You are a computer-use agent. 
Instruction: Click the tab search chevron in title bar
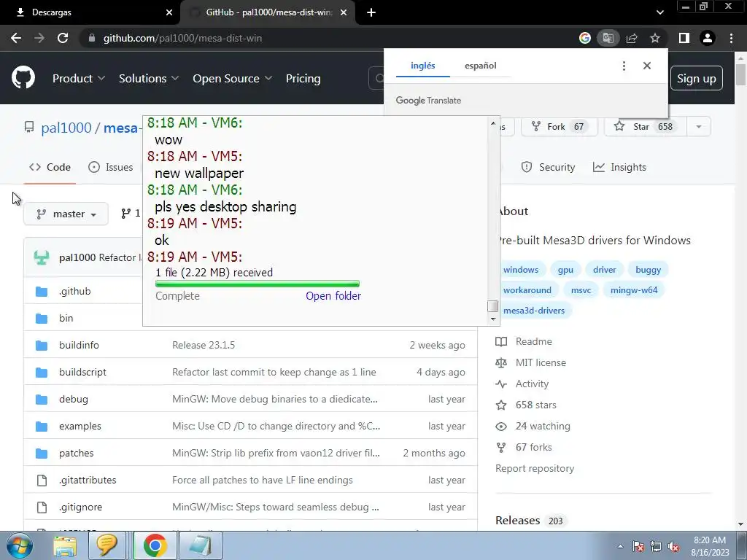click(659, 12)
